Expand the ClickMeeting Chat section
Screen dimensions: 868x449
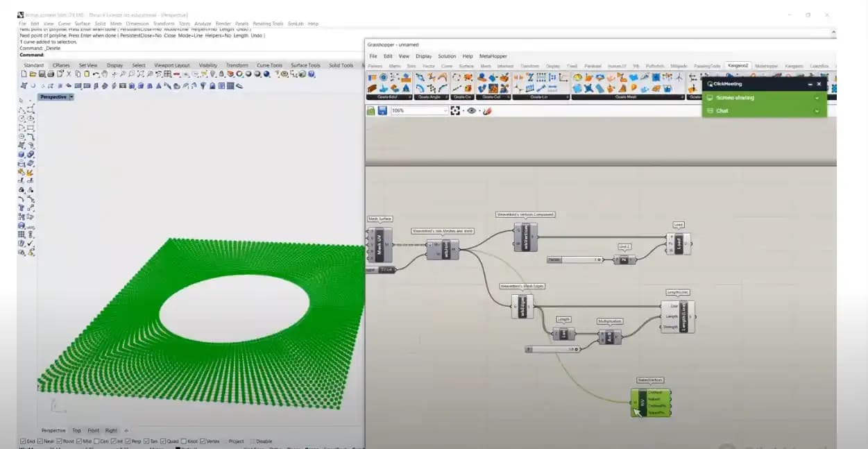(817, 111)
